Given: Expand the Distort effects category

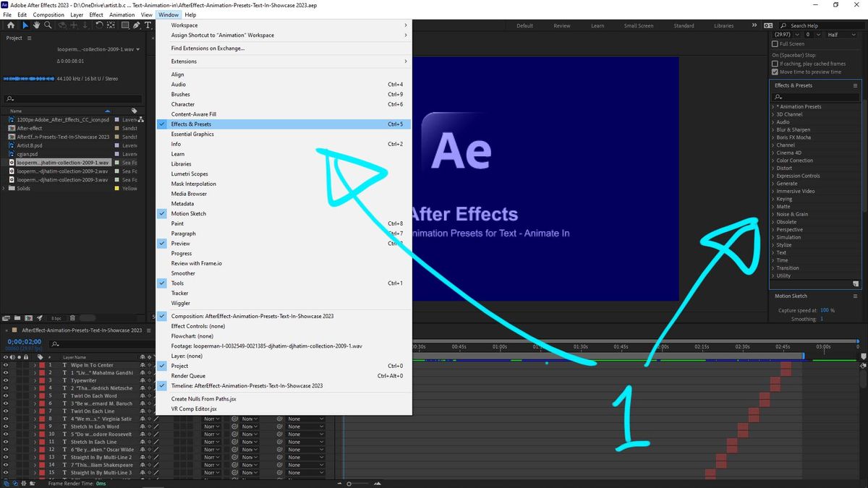Looking at the screenshot, I should 773,168.
